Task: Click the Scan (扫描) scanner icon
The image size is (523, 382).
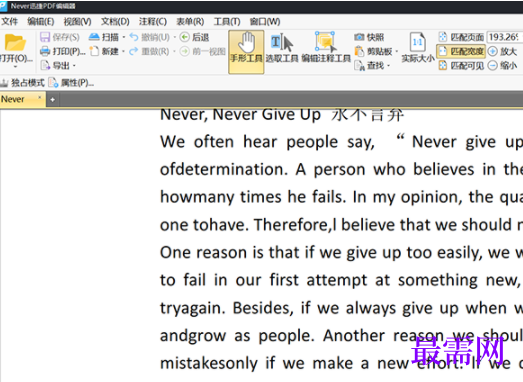Action: pyautogui.click(x=94, y=37)
